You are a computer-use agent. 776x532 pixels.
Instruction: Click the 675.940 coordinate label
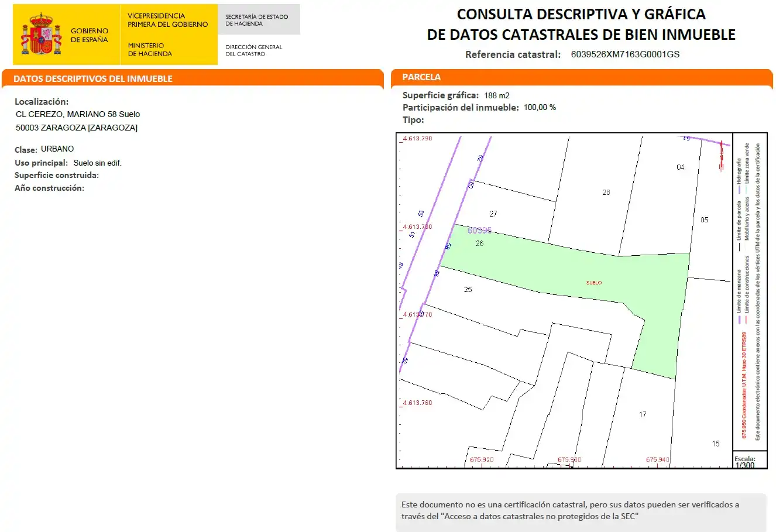(x=658, y=459)
